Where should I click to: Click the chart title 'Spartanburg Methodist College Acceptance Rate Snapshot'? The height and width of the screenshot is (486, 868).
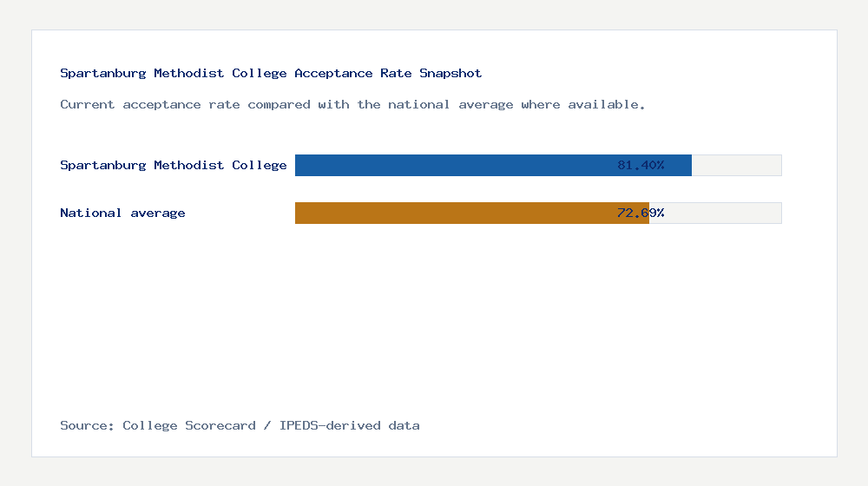tap(271, 74)
